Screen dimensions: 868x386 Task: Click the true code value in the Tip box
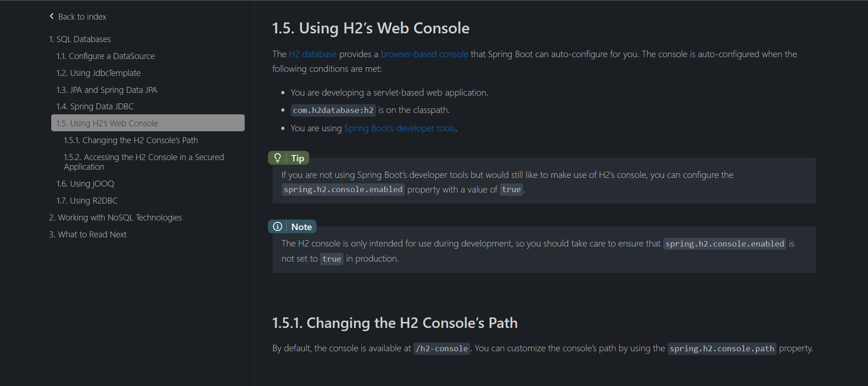[x=511, y=189]
